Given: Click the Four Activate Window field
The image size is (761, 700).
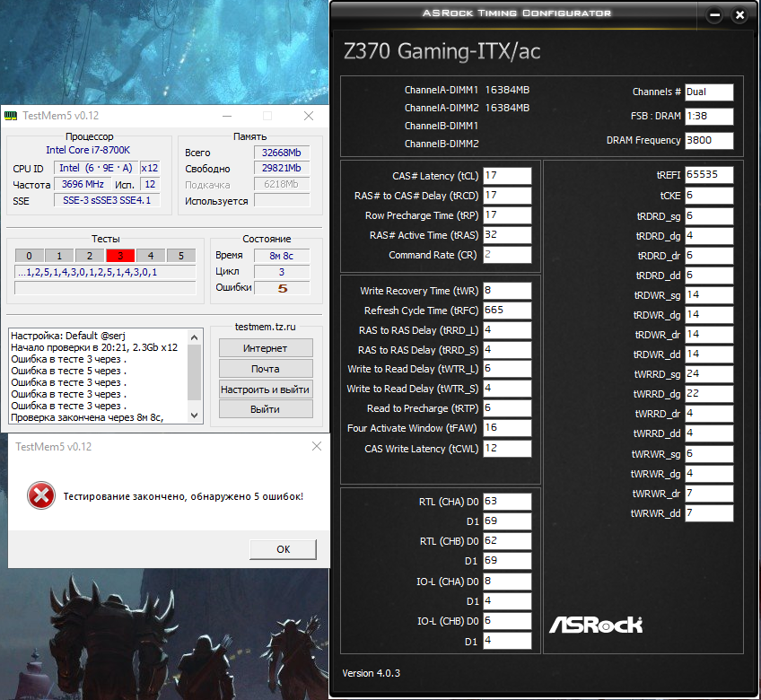Looking at the screenshot, I should pos(507,428).
